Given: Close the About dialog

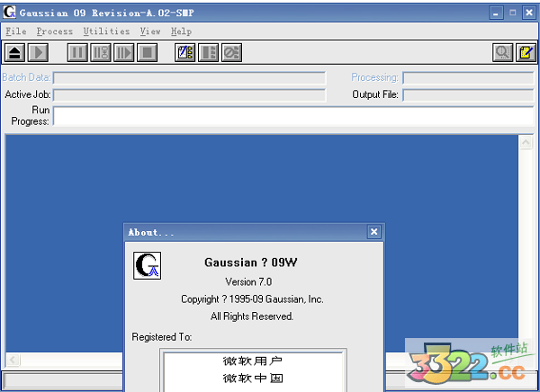Looking at the screenshot, I should coord(374,232).
